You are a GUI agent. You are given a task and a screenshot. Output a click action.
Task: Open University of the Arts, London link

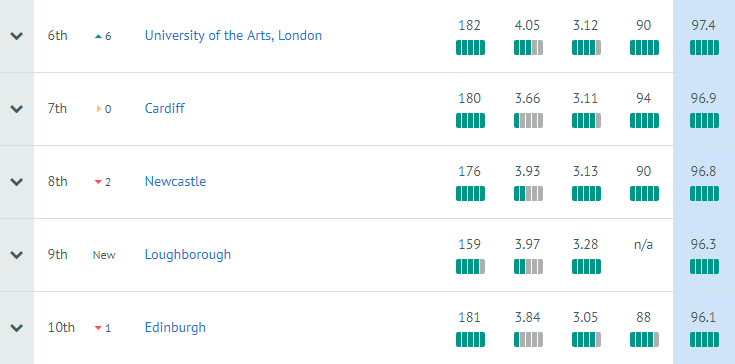click(x=233, y=36)
